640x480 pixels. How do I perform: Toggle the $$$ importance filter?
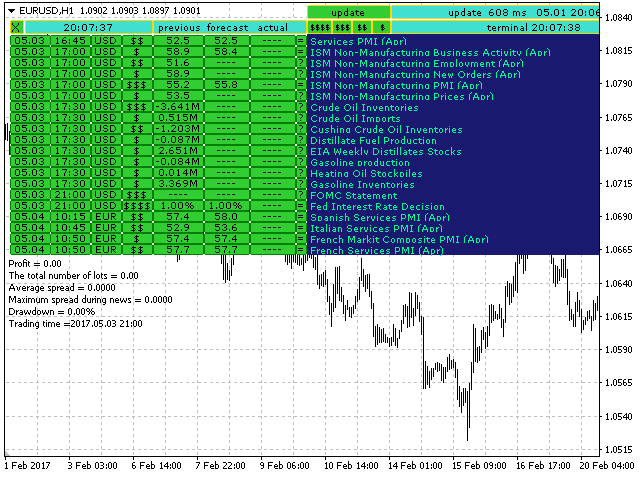tap(342, 27)
